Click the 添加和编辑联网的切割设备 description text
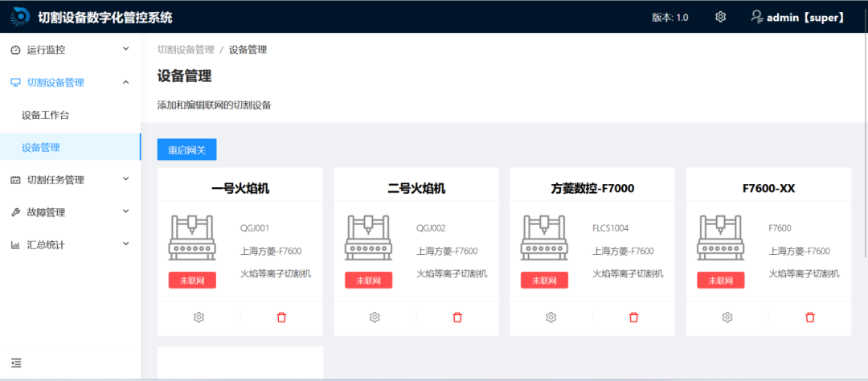 click(215, 104)
